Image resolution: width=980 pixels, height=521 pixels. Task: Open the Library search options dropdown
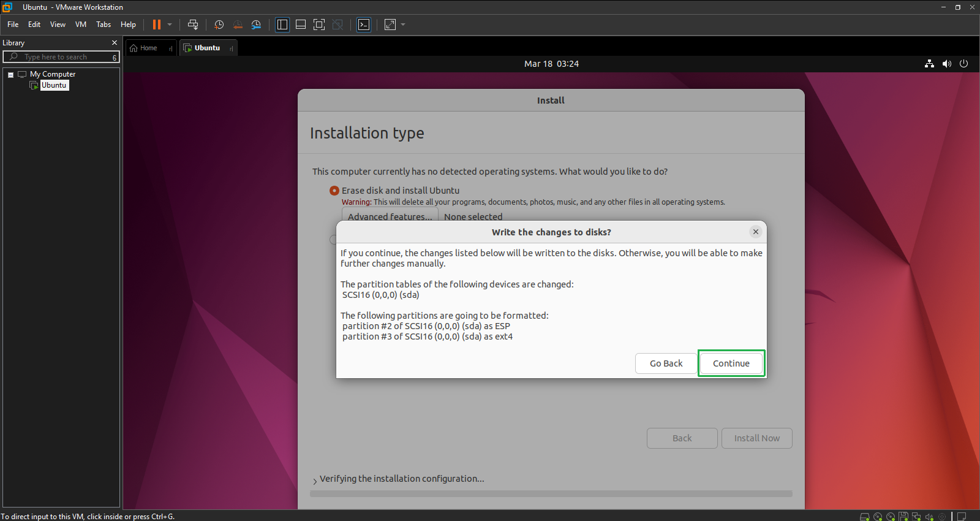point(115,57)
